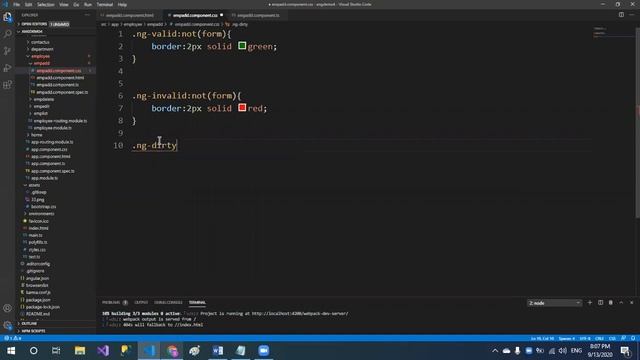Maximize the panel with the up chevron
The image size is (640, 360).
click(x=621, y=302)
